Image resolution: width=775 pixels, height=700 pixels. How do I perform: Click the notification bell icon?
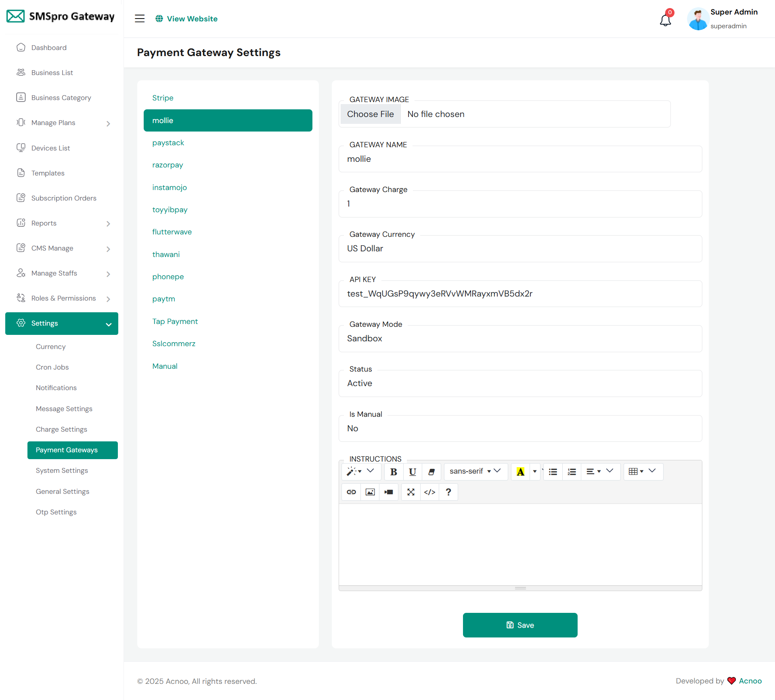(x=665, y=19)
